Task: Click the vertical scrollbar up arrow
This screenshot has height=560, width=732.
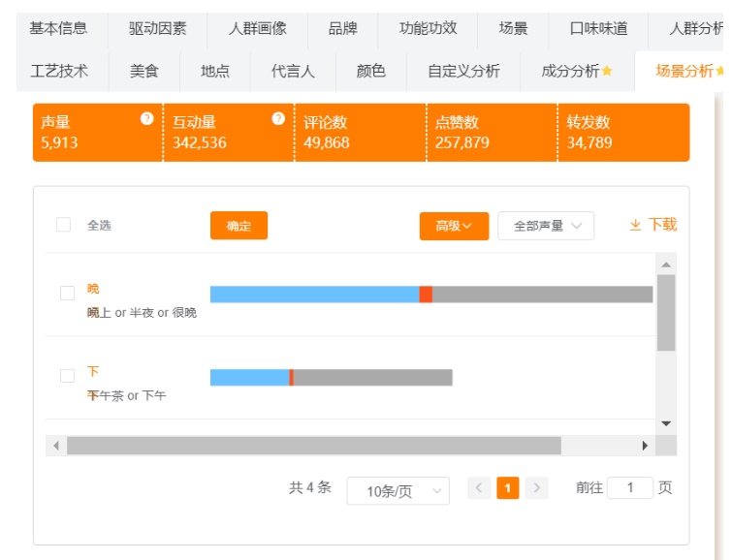Action: [x=666, y=264]
